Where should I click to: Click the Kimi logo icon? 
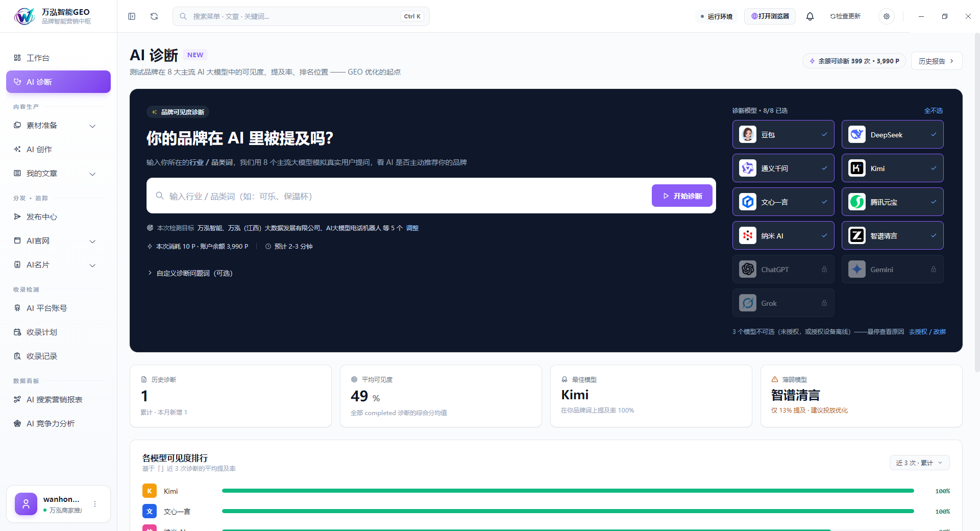click(857, 168)
